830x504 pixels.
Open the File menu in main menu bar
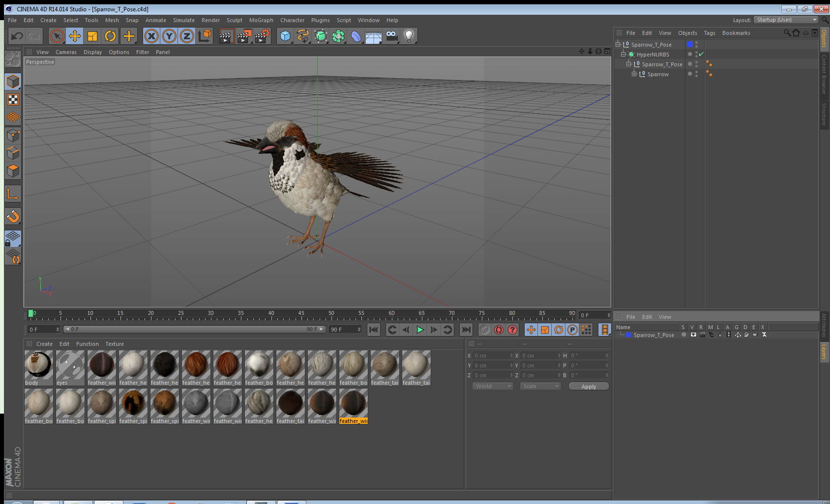(12, 20)
